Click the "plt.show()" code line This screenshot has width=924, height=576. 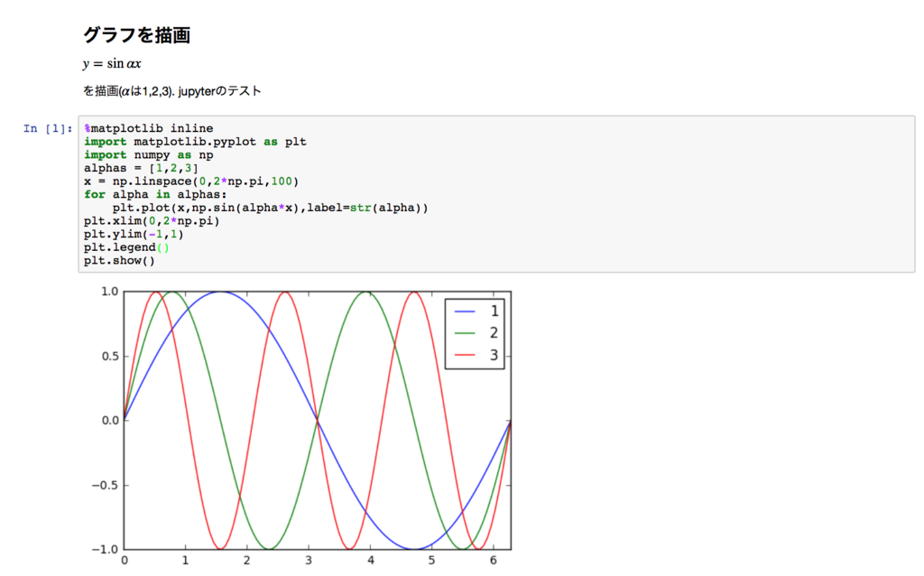tap(120, 261)
